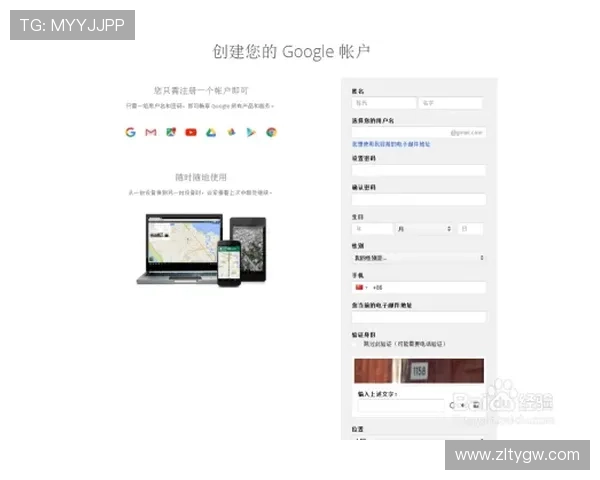The height and width of the screenshot is (480, 600).
Task: Click the captcha text entry field
Action: (401, 405)
